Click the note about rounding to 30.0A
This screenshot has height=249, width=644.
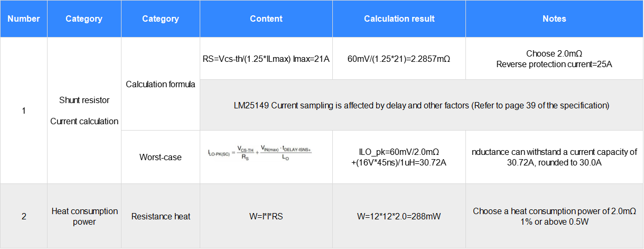(554, 157)
